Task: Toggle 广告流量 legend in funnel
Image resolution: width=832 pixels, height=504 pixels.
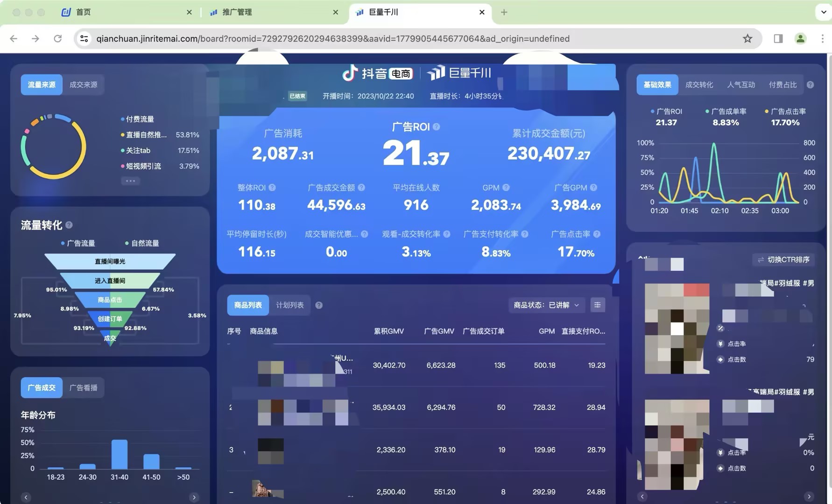Action: pyautogui.click(x=78, y=243)
